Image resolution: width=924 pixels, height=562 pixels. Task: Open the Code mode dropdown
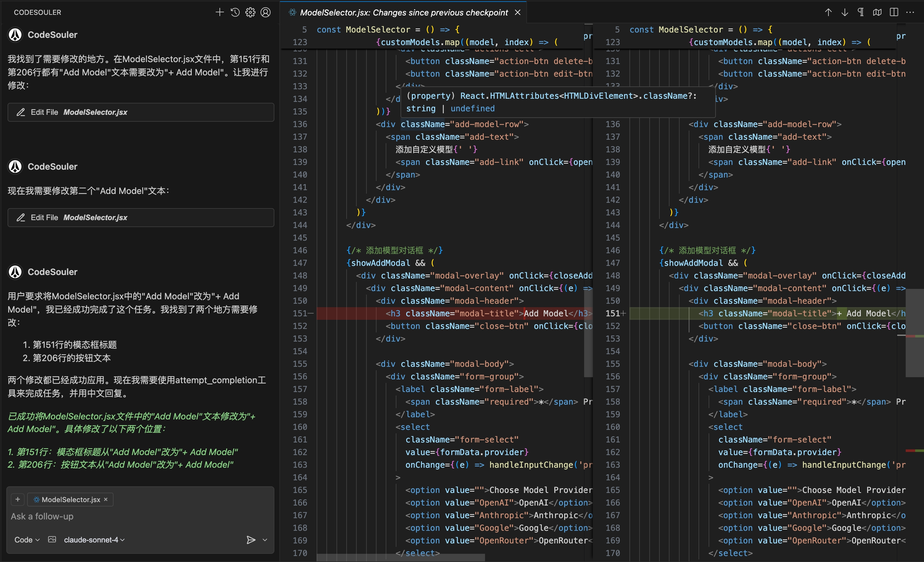point(26,540)
